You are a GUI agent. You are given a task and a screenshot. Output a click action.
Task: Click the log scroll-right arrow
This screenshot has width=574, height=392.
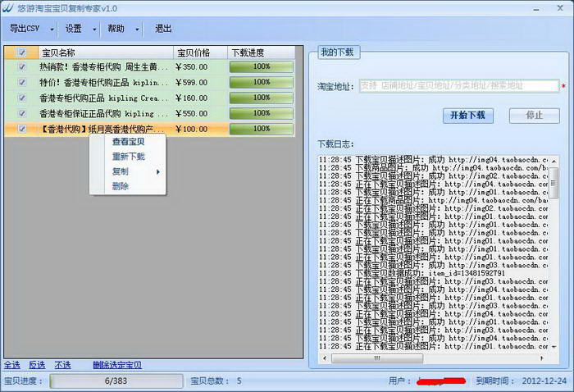point(542,358)
